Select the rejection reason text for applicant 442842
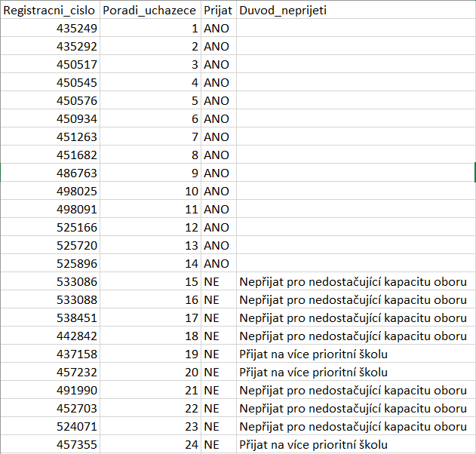This screenshot has width=476, height=454. (353, 336)
